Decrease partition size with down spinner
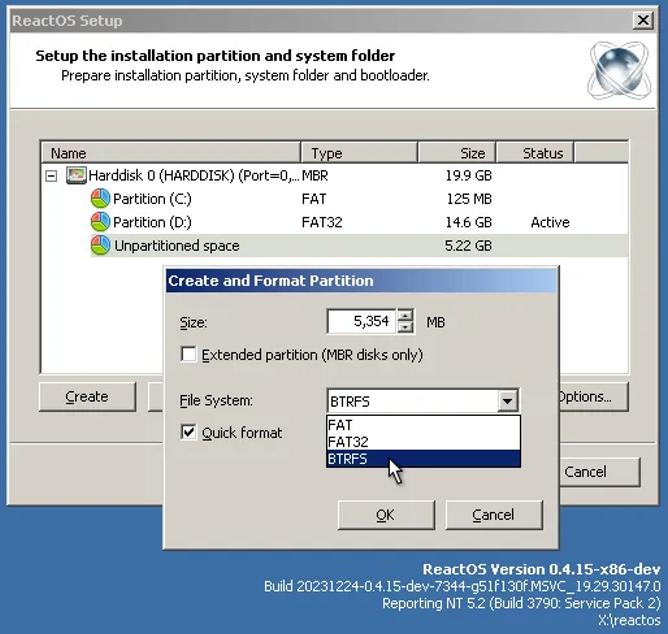The height and width of the screenshot is (634, 668). 406,327
